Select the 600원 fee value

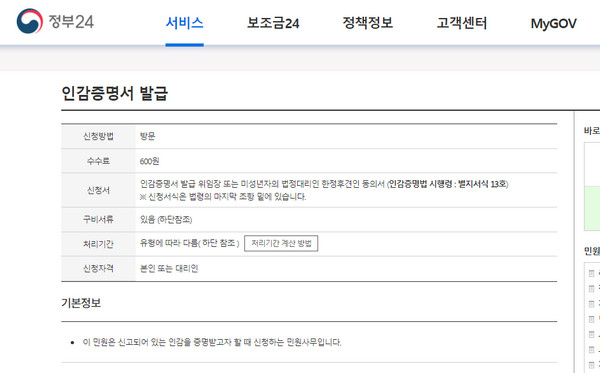pyautogui.click(x=149, y=161)
